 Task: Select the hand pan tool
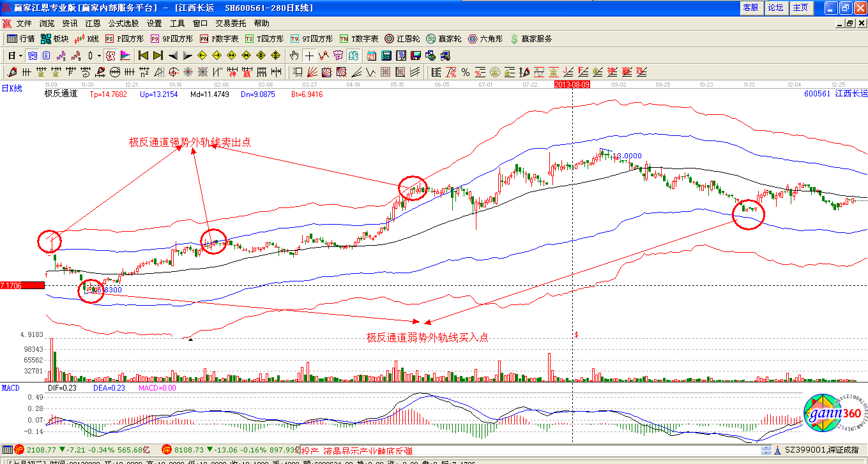[294, 56]
